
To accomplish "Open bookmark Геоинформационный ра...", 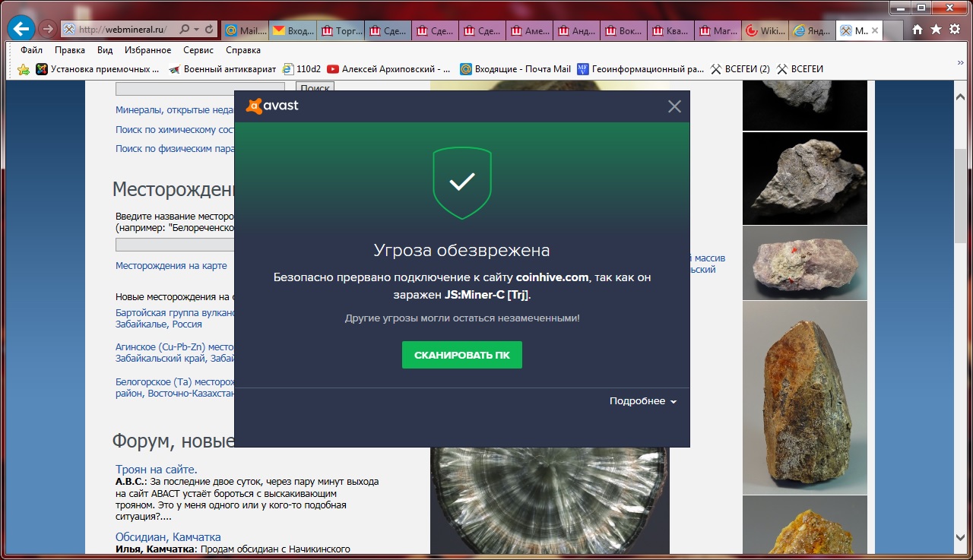I will (641, 69).
